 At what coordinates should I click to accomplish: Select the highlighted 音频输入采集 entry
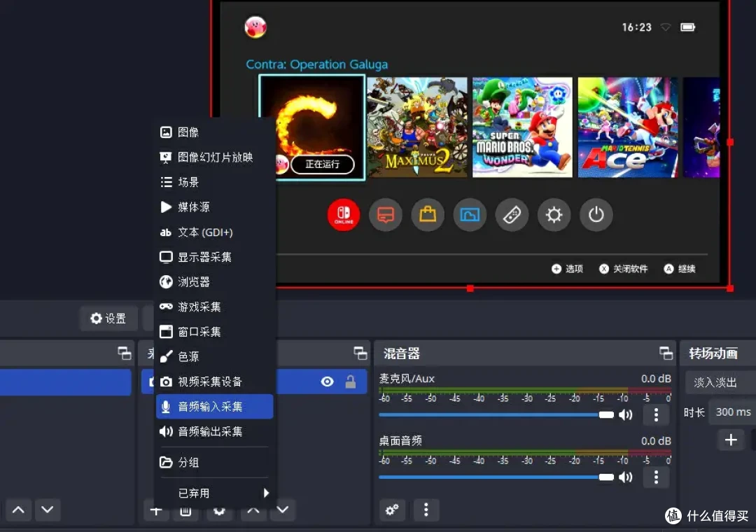(x=215, y=407)
